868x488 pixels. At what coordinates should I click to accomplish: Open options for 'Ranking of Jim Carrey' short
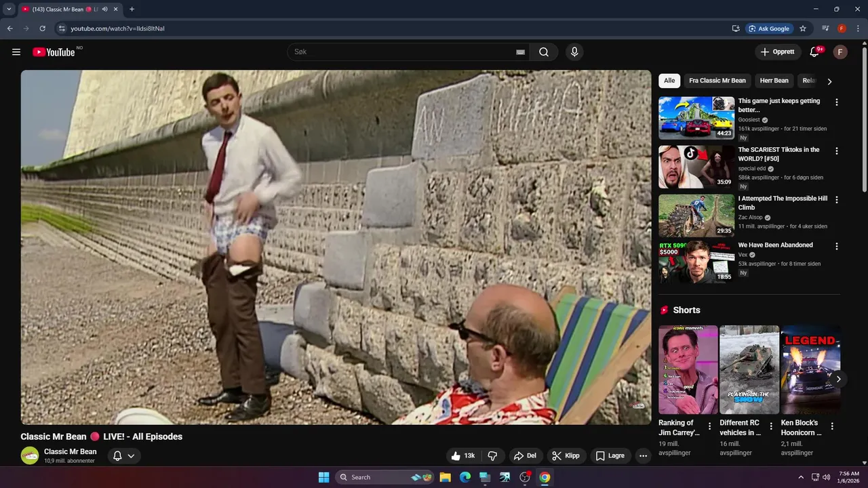pos(710,426)
